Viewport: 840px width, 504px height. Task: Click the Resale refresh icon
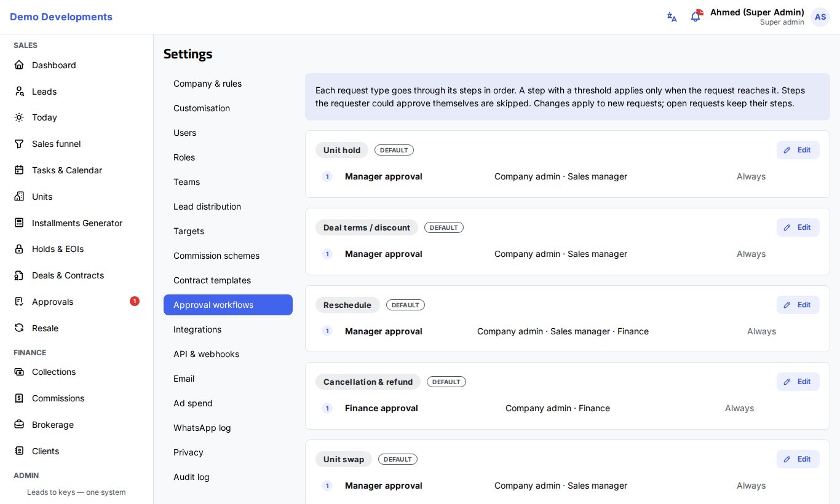(x=19, y=328)
